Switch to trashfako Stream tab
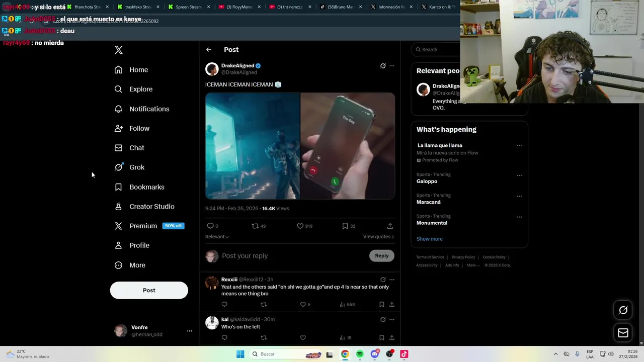The width and height of the screenshot is (644, 362). tap(138, 7)
